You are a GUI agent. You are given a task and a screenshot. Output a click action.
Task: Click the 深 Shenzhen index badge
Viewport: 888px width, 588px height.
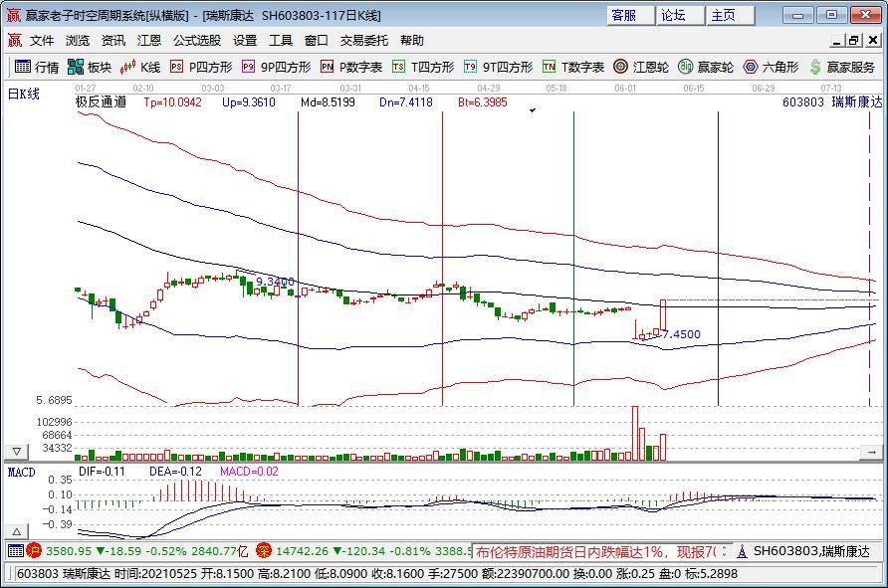264,550
